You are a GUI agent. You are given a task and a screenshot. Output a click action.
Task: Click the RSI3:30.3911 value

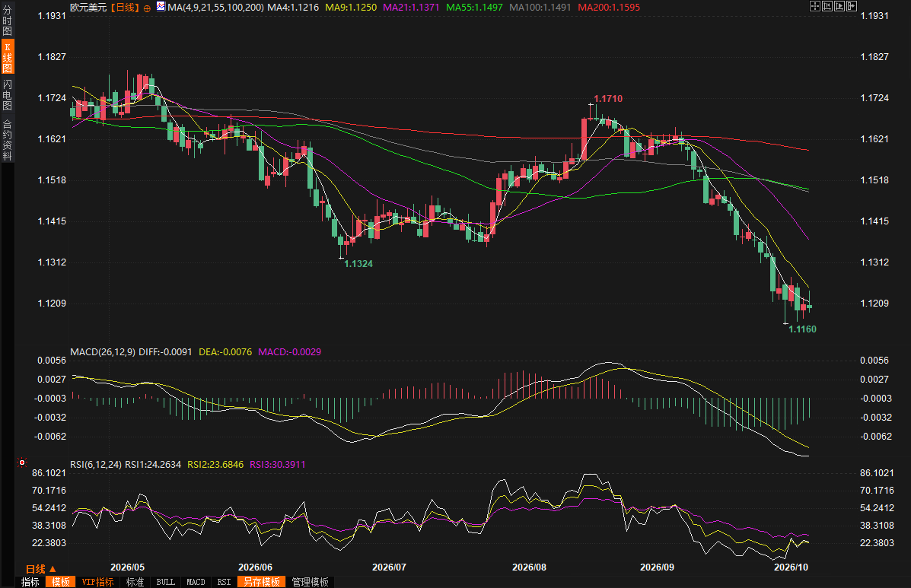click(277, 464)
